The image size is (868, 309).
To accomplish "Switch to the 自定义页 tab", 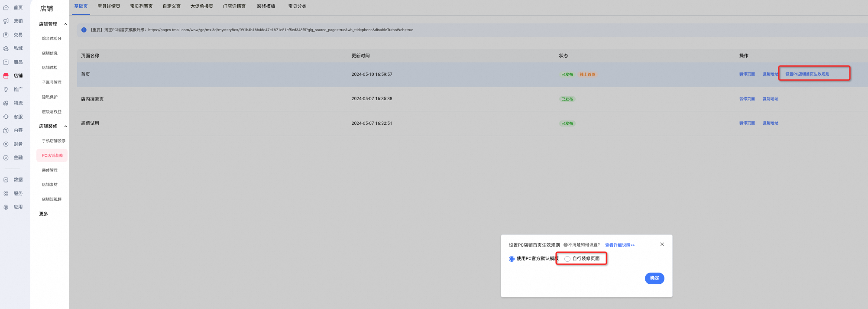I will coord(172,7).
